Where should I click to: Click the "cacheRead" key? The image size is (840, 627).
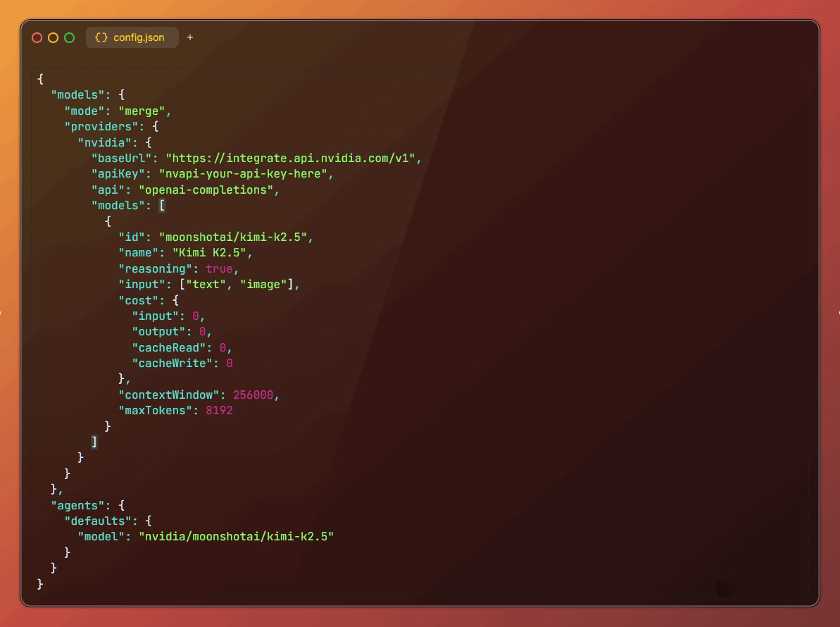[x=169, y=347]
